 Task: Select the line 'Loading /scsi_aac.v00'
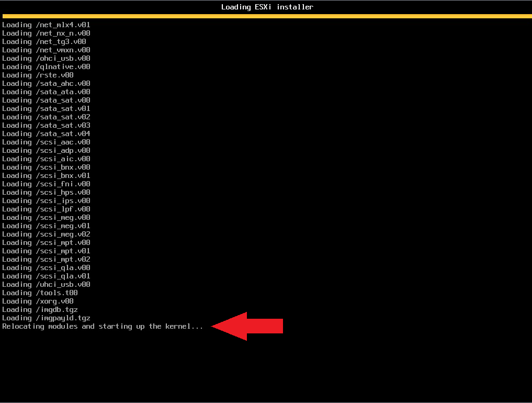pos(46,142)
